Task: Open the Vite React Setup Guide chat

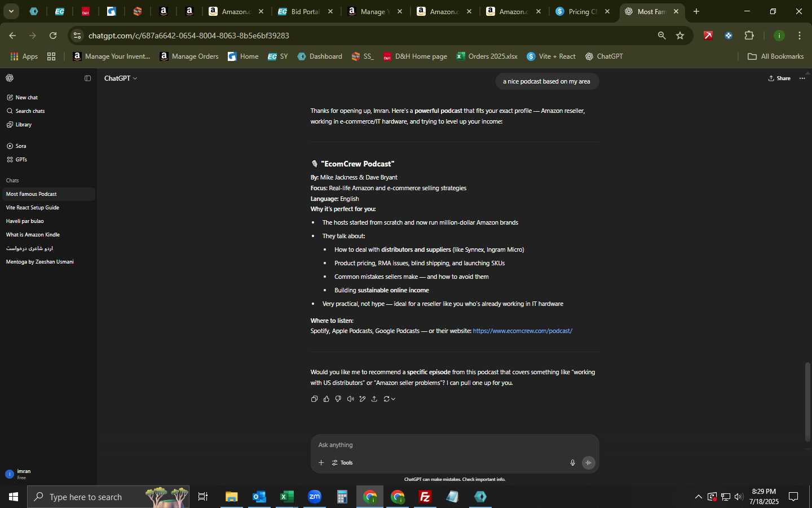Action: pos(48,208)
